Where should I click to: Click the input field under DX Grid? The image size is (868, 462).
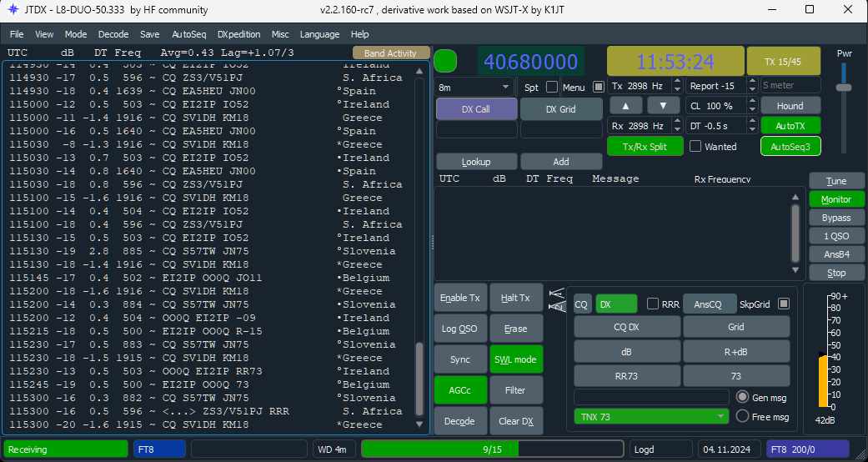coord(561,129)
